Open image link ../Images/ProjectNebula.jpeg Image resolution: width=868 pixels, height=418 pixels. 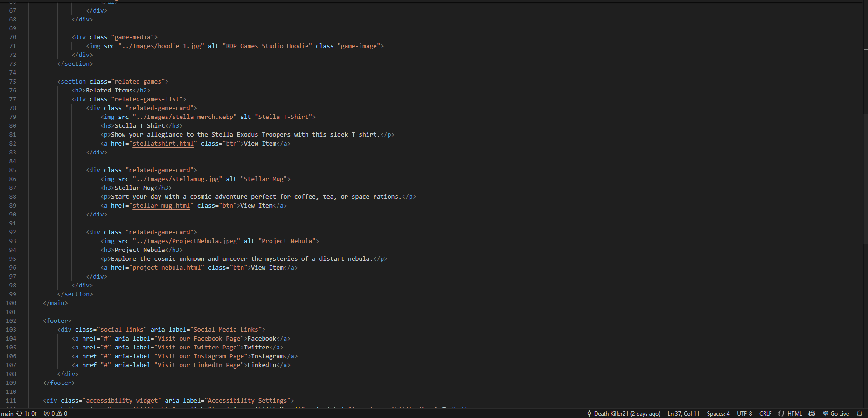(187, 241)
